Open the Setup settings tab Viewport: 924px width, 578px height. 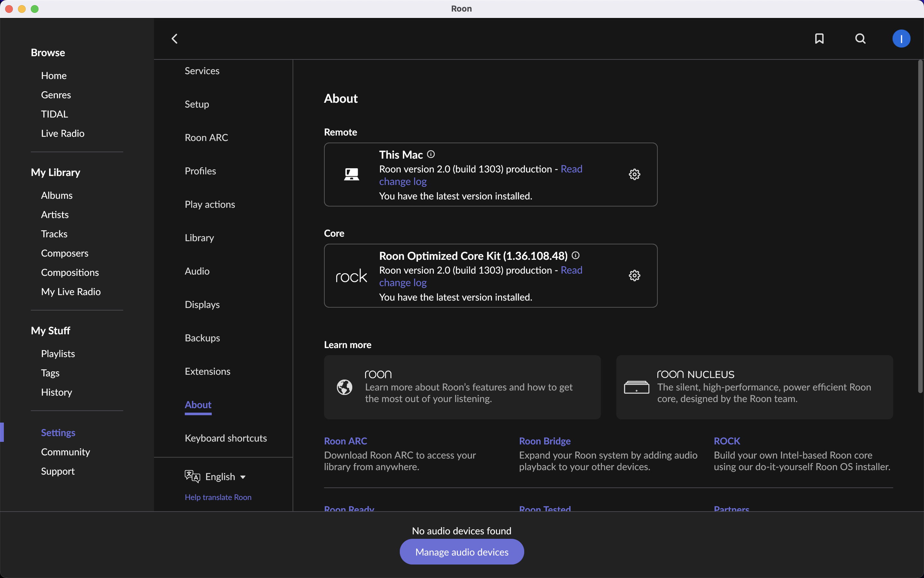point(197,104)
